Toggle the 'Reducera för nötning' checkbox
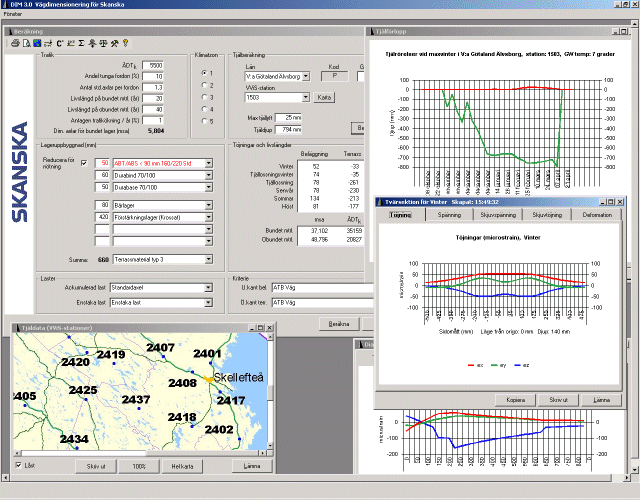Screen dimensions: 640x500 (x=84, y=162)
